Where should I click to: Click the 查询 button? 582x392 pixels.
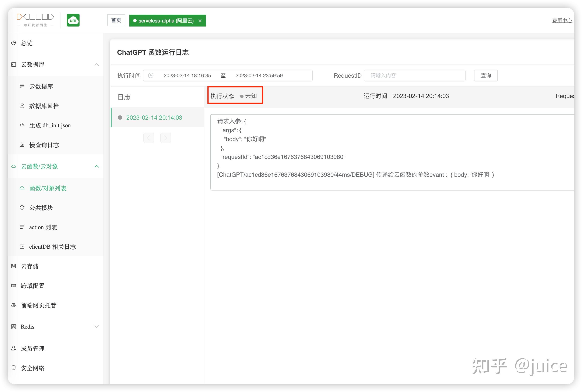click(485, 76)
